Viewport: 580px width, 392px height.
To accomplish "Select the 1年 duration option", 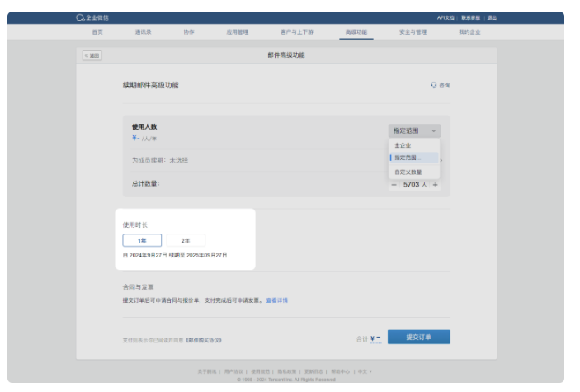I will [x=142, y=240].
